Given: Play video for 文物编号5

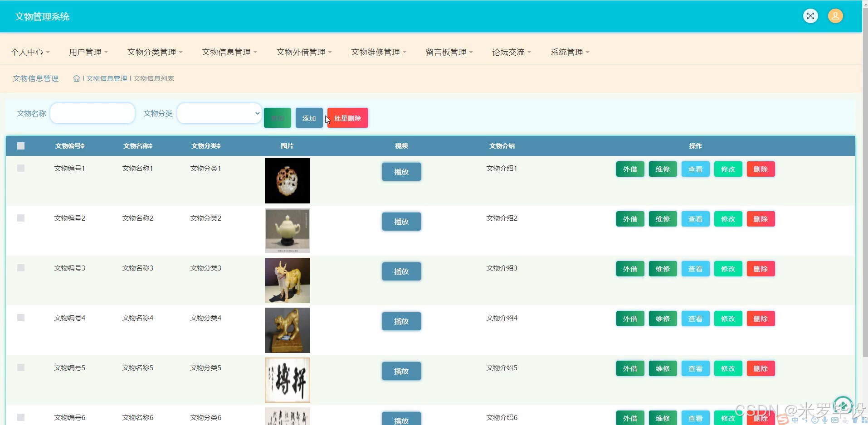Looking at the screenshot, I should pos(401,371).
